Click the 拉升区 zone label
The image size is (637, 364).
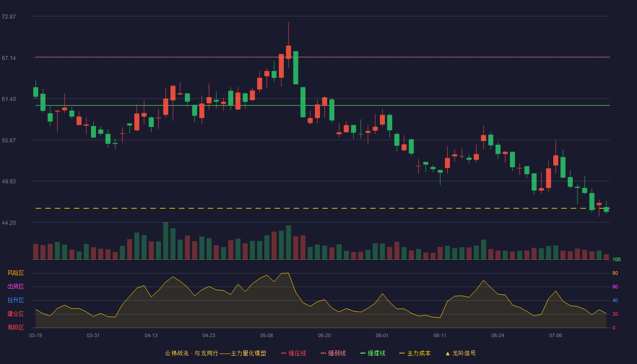tap(15, 300)
